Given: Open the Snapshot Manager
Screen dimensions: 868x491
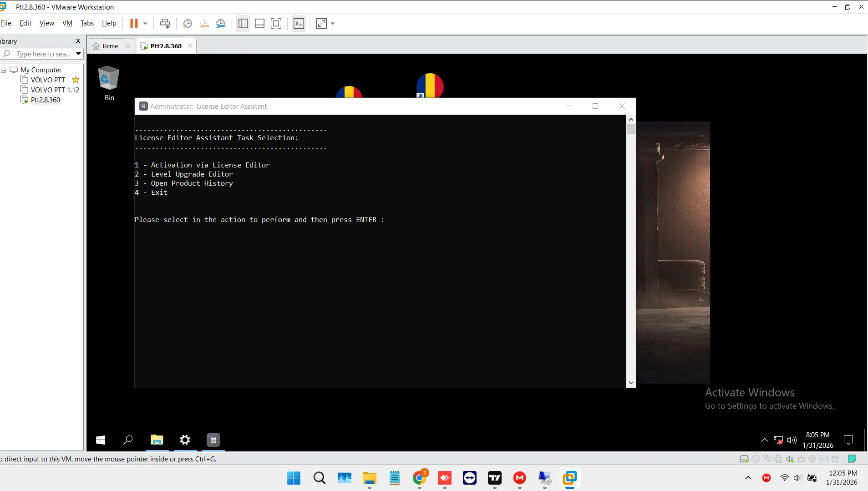Looking at the screenshot, I should (x=221, y=23).
